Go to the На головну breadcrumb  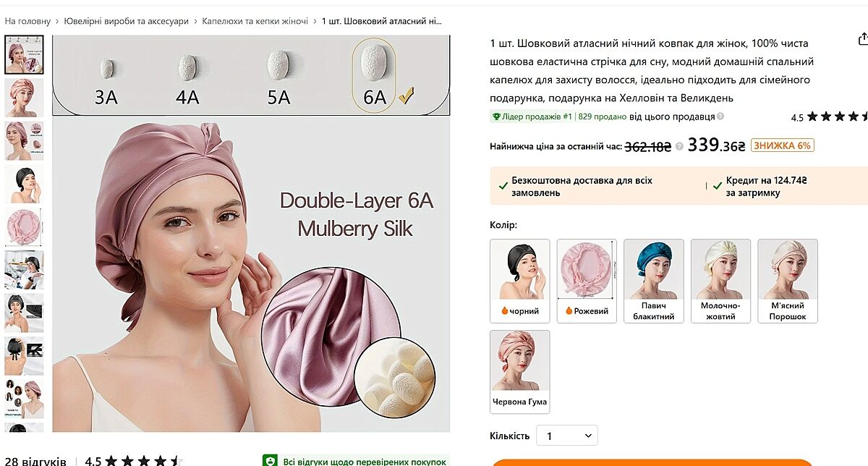(x=27, y=22)
